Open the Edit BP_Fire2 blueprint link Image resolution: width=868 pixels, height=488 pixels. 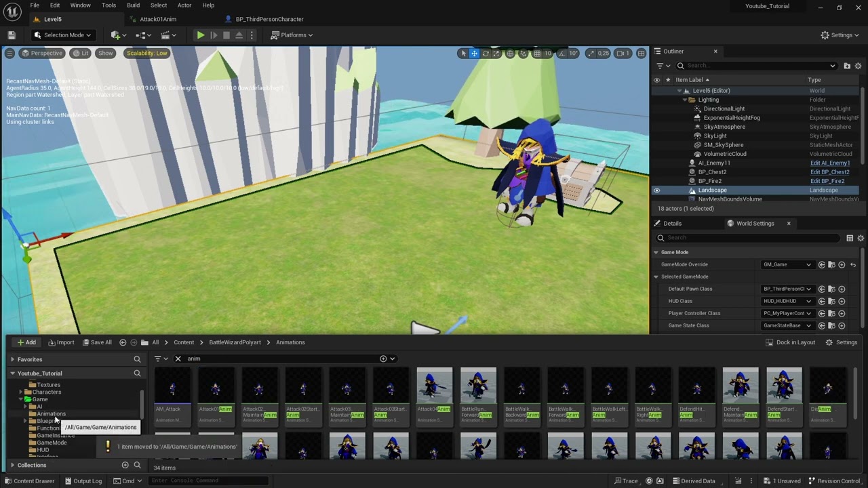point(828,181)
